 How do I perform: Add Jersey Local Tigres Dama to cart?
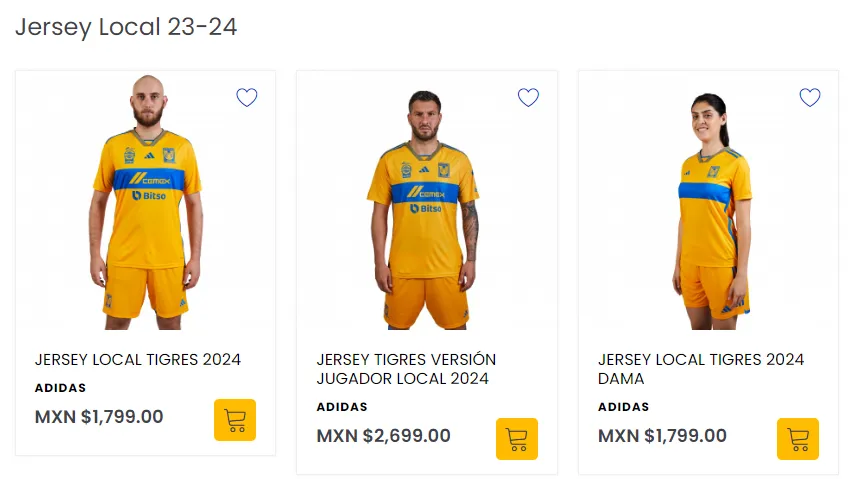click(x=798, y=439)
